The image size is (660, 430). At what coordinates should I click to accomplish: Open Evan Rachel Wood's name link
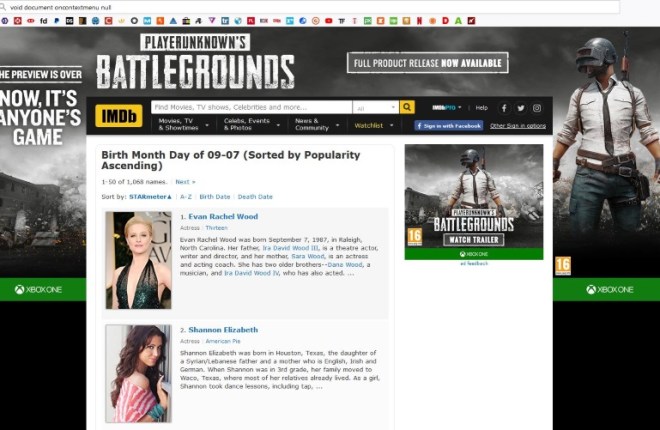coord(223,217)
